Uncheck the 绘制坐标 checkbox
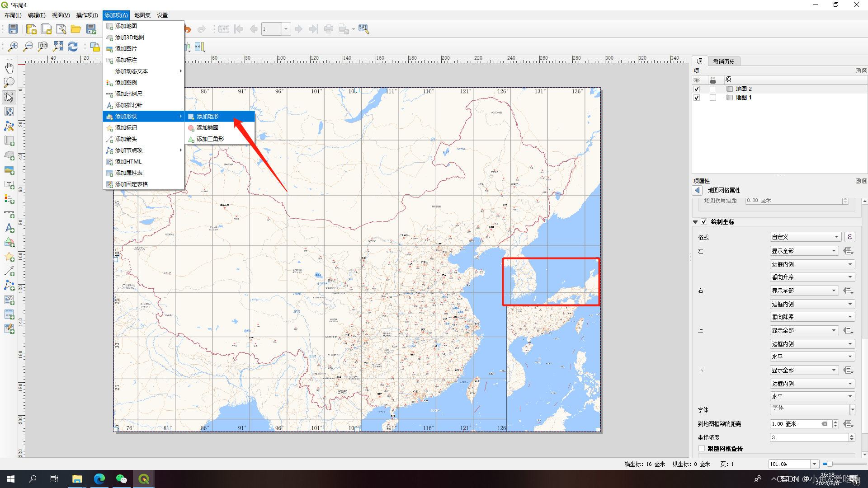Image resolution: width=868 pixels, height=488 pixels. (704, 222)
